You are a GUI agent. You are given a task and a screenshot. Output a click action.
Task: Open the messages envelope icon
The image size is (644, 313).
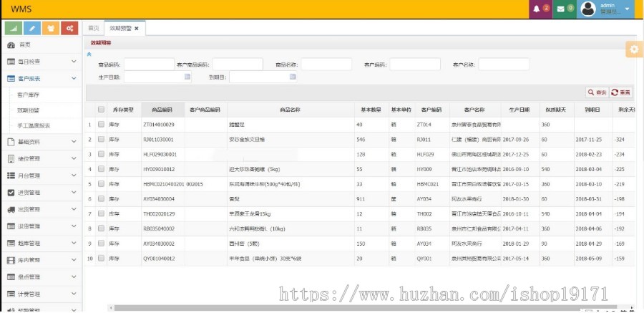tap(560, 9)
